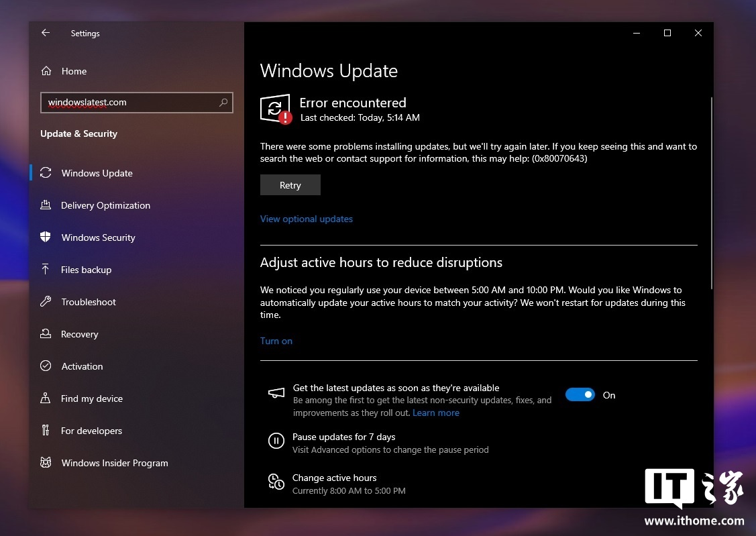Toggle off Get the latest updates switch
The height and width of the screenshot is (536, 756).
pyautogui.click(x=580, y=395)
